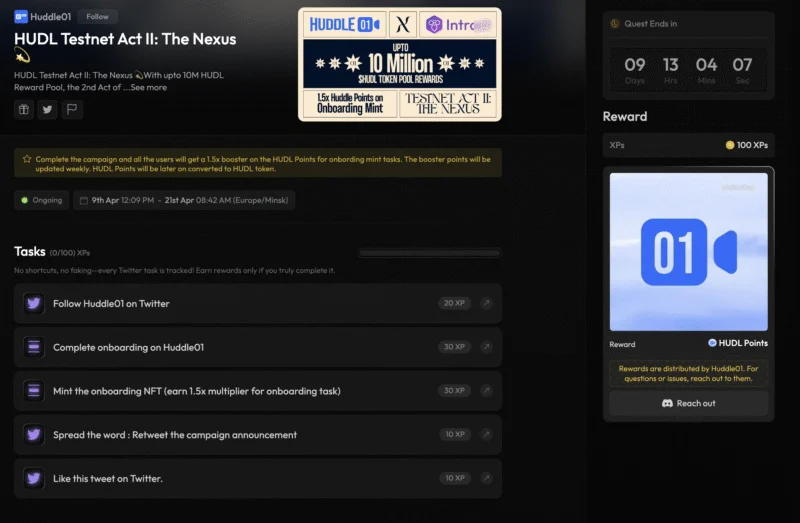
Task: Expand description with See more
Action: click(x=148, y=87)
